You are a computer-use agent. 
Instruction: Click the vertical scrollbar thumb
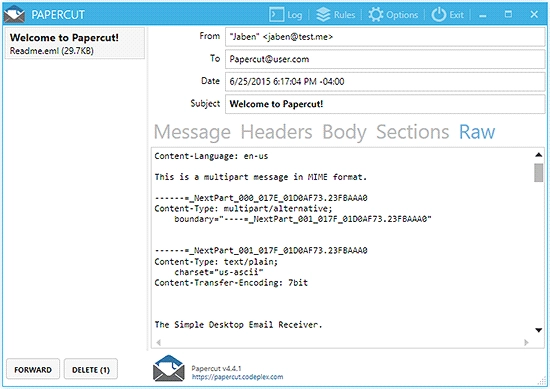(x=538, y=173)
